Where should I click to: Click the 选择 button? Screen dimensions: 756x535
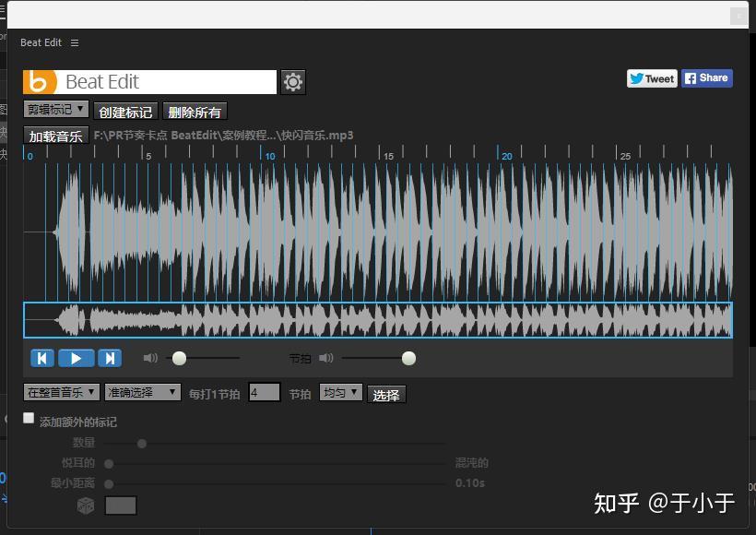(x=386, y=395)
